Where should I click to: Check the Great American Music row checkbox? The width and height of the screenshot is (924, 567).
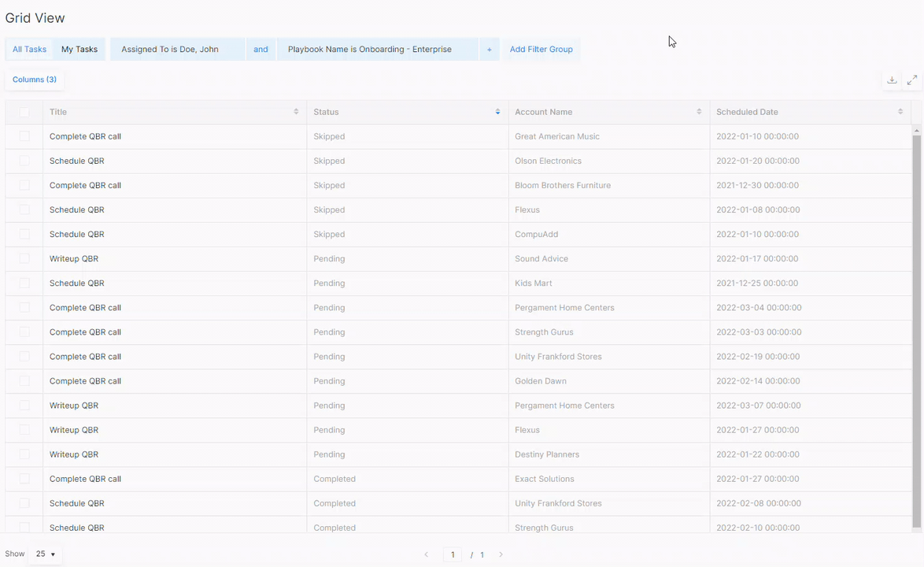(24, 136)
